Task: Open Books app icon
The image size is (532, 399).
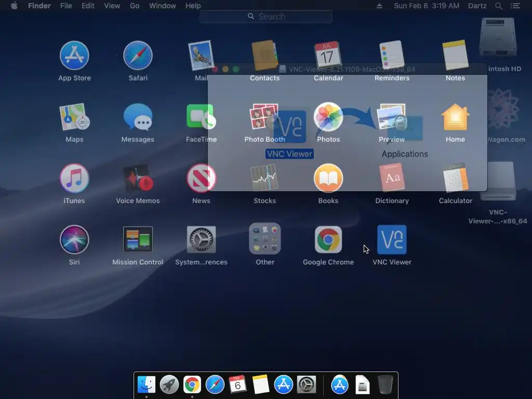Action: click(x=328, y=178)
